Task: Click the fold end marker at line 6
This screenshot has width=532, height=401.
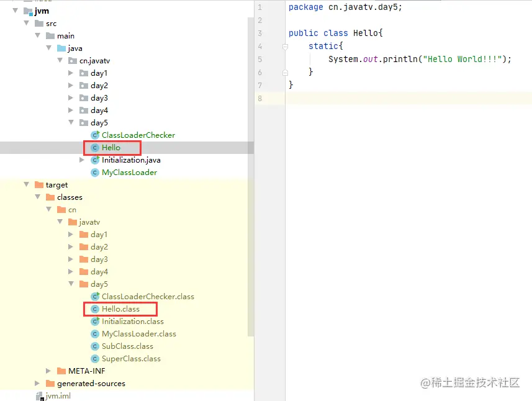Action: (286, 72)
